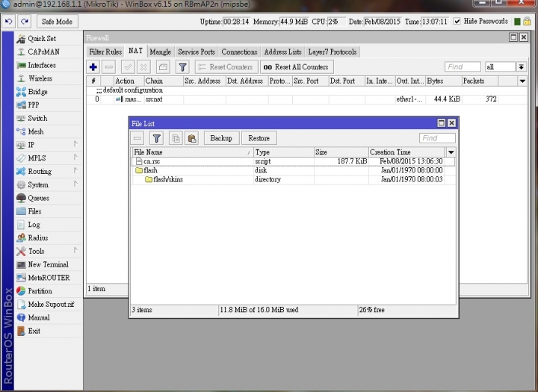Open Queues in the sidebar
The image size is (538, 392).
tap(49, 198)
